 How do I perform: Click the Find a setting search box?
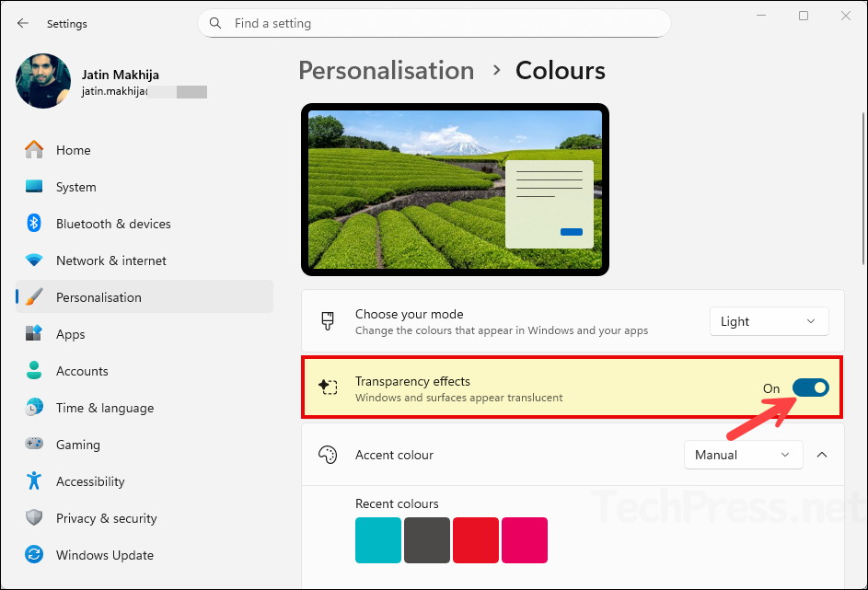point(434,23)
